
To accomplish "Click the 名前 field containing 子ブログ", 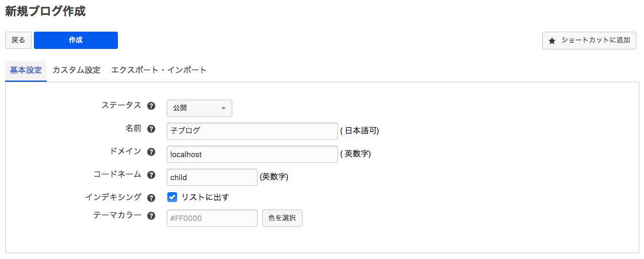I will (x=252, y=131).
